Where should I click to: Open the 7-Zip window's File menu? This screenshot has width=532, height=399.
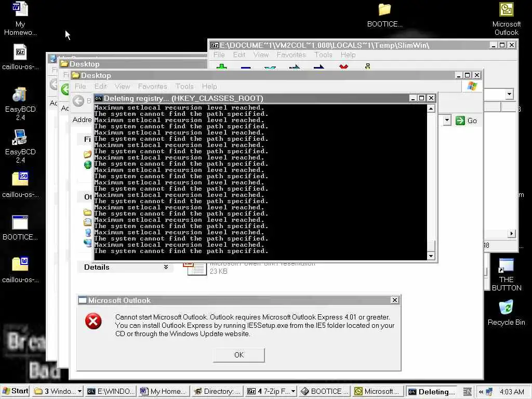pyautogui.click(x=219, y=55)
